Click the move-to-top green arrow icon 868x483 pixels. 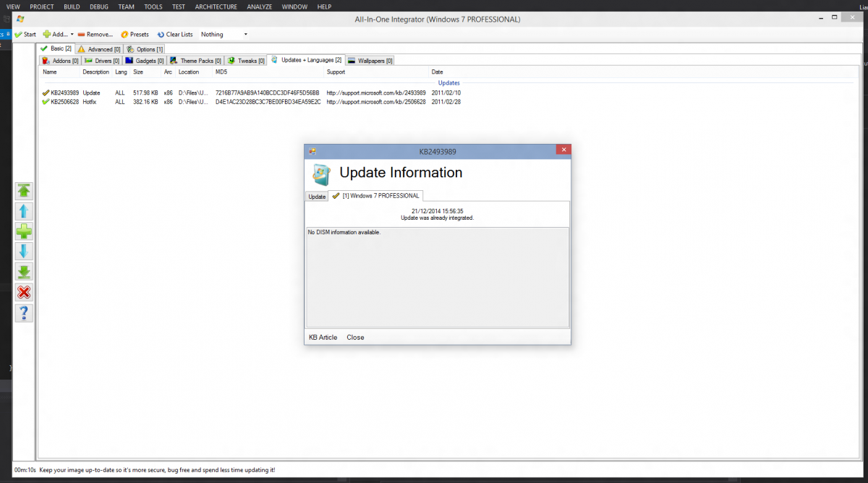pyautogui.click(x=24, y=191)
